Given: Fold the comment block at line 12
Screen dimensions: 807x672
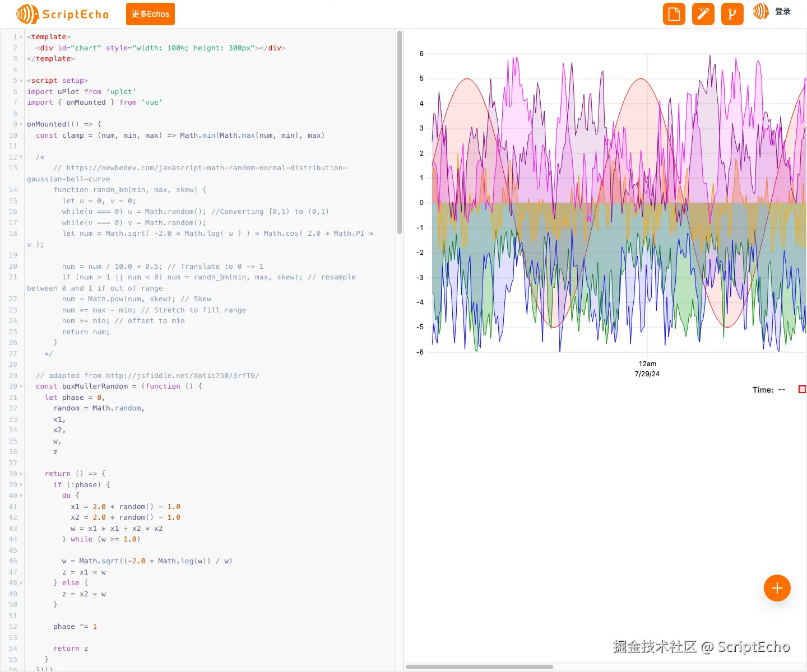Looking at the screenshot, I should coord(21,157).
